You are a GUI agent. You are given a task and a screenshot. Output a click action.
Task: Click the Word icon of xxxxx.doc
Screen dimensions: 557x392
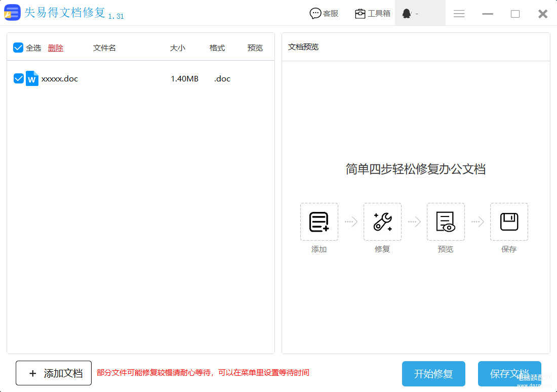click(x=32, y=78)
